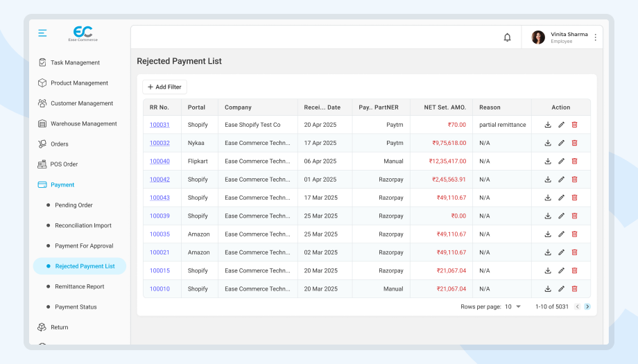Image resolution: width=638 pixels, height=364 pixels.
Task: Edit the 100010 row
Action: 561,288
